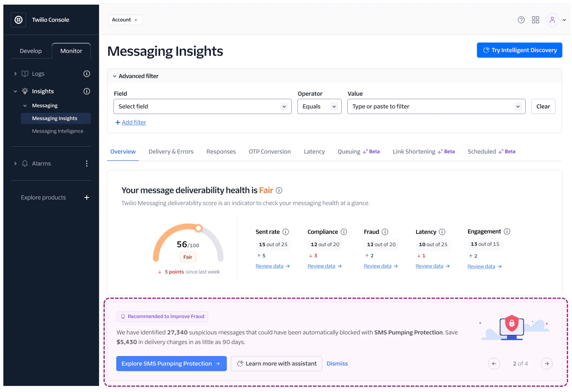The width and height of the screenshot is (572, 392).
Task: Open the Latency tab
Action: pos(314,152)
